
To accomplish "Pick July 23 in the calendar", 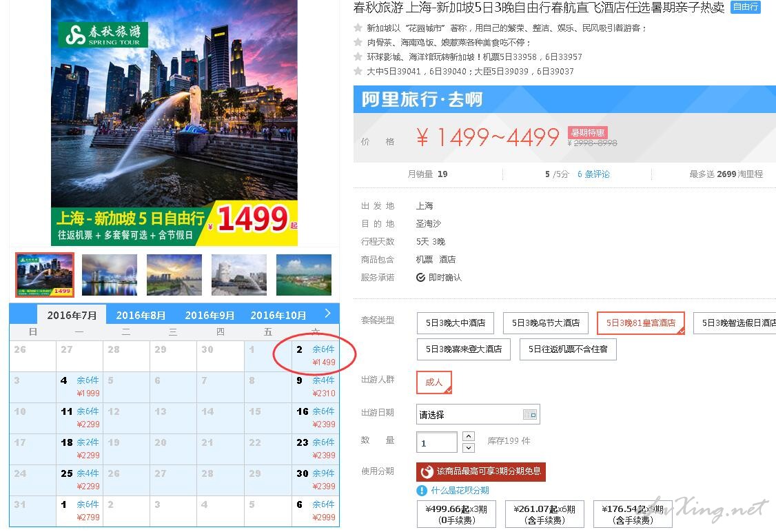I will tap(315, 449).
